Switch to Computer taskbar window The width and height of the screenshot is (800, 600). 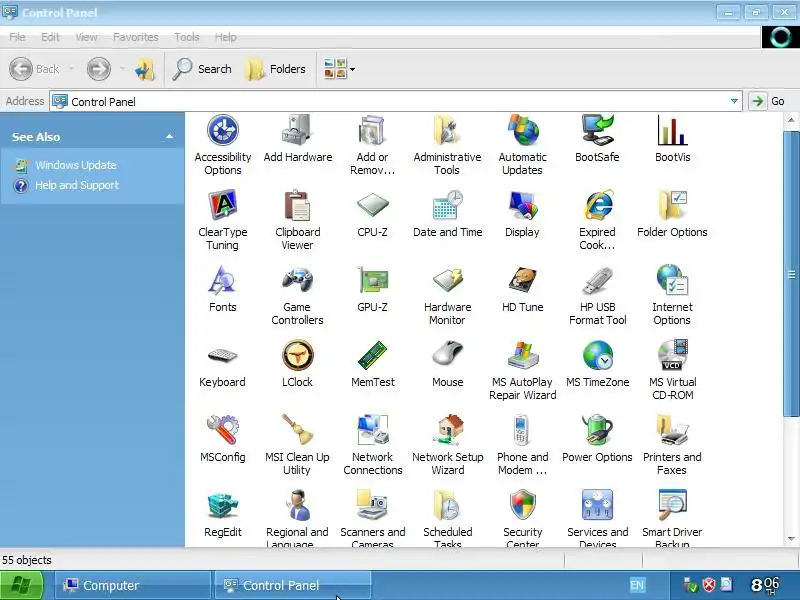click(x=132, y=585)
